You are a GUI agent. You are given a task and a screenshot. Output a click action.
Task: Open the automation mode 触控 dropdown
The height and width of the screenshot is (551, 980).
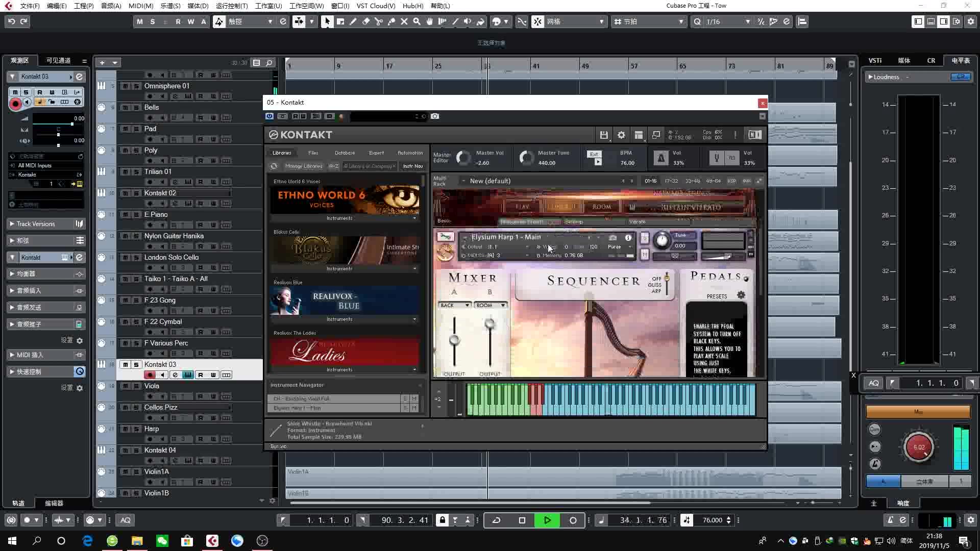click(251, 21)
